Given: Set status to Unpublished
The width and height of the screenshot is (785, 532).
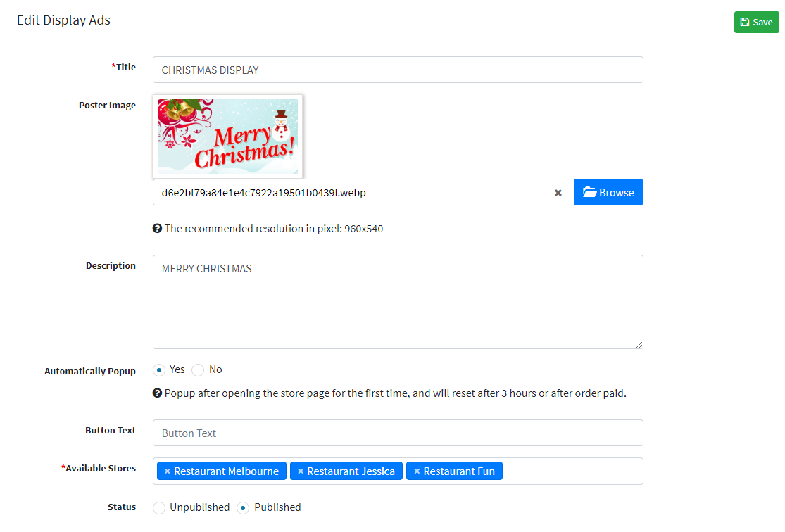Looking at the screenshot, I should click(159, 508).
